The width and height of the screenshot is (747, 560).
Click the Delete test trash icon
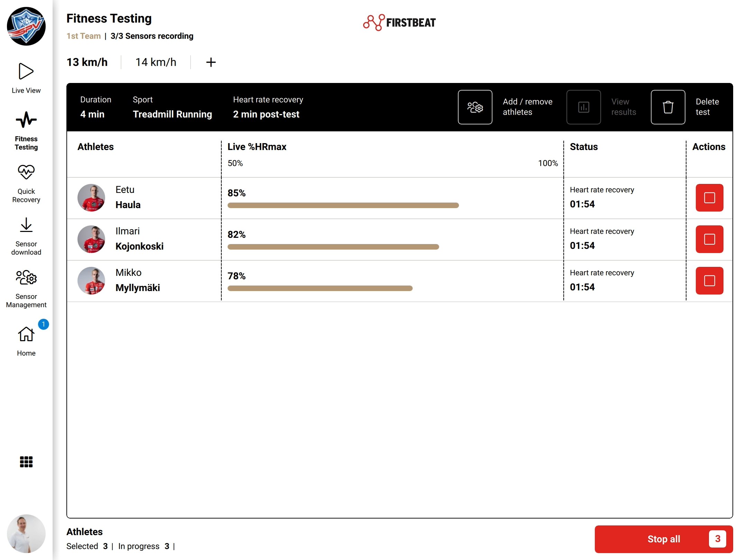coord(668,107)
